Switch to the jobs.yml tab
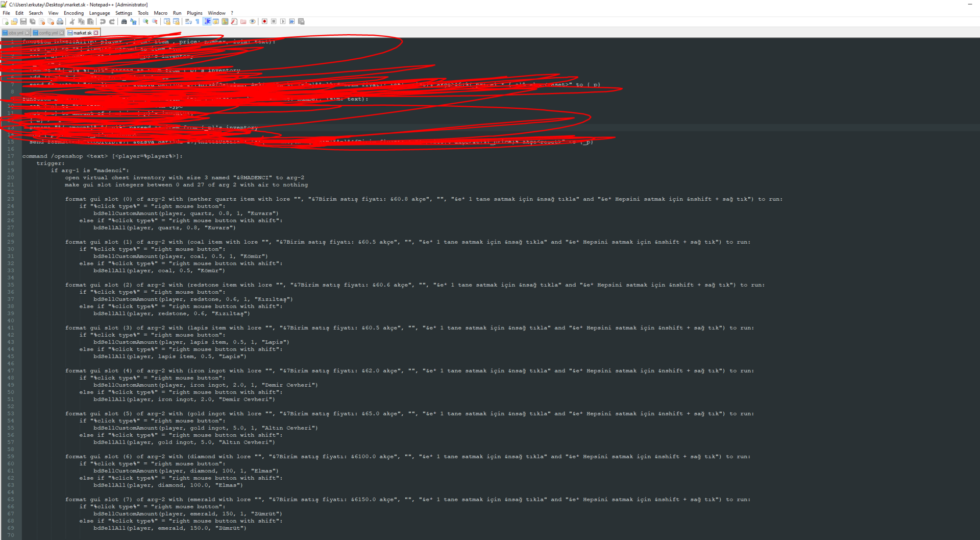The width and height of the screenshot is (980, 540). click(x=15, y=33)
